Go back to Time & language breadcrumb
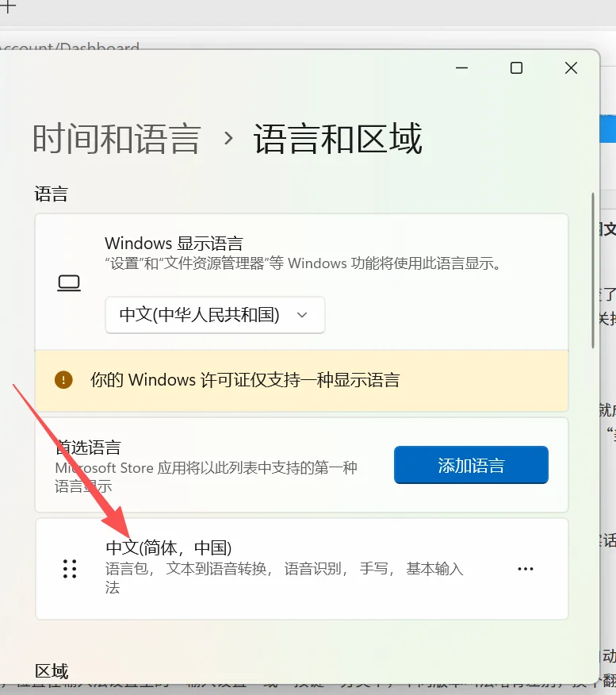 (117, 139)
